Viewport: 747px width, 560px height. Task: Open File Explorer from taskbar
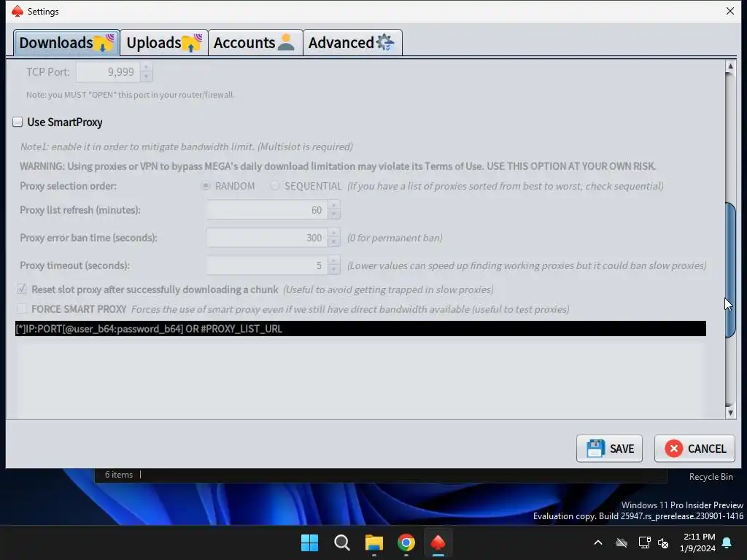click(x=374, y=542)
